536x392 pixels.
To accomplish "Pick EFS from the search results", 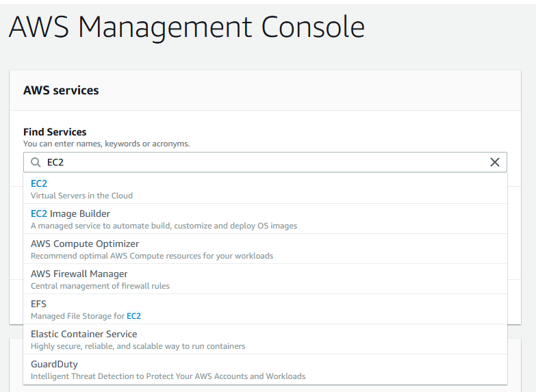I will [x=265, y=309].
